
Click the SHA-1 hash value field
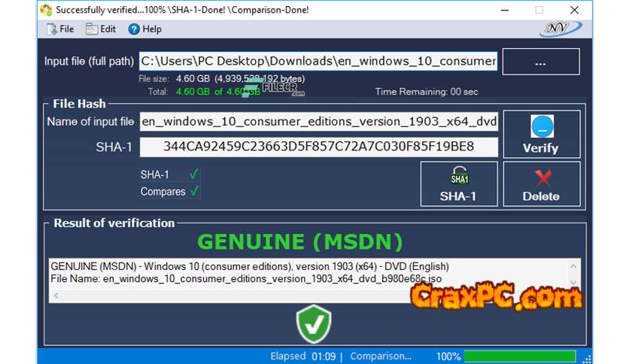click(318, 147)
